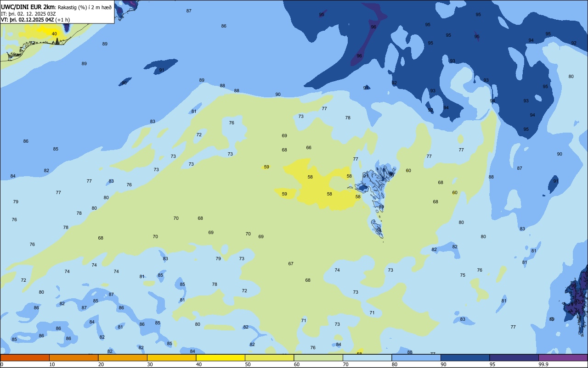The height and width of the screenshot is (368, 588).
Task: Click the "IT: þri. 02. 12. 2025 03Z" line
Action: tap(28, 14)
